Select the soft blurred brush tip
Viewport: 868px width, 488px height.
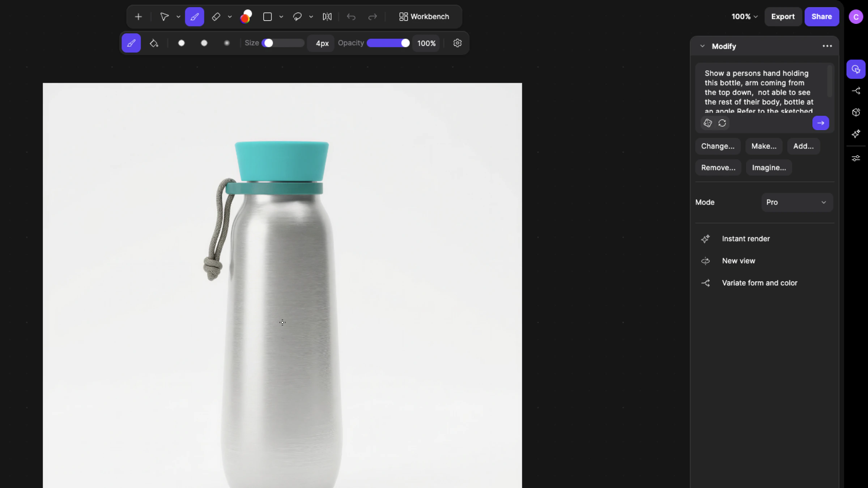tap(227, 43)
